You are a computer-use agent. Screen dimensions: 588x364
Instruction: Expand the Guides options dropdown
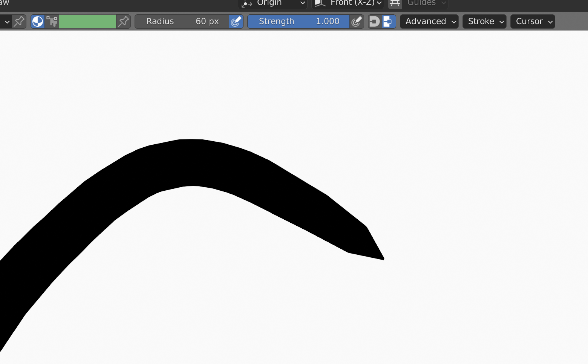[425, 3]
